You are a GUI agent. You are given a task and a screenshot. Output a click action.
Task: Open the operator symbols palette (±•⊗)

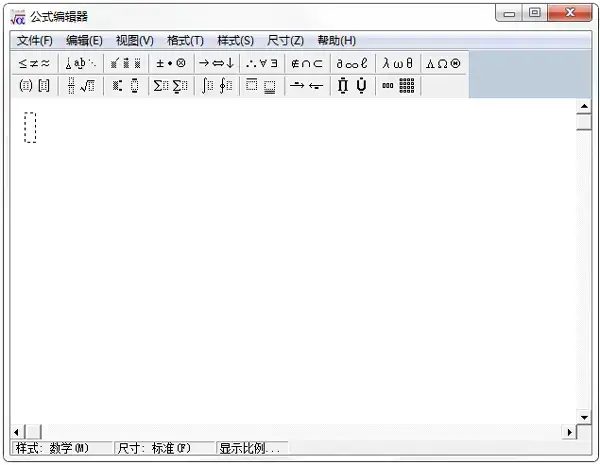click(171, 64)
